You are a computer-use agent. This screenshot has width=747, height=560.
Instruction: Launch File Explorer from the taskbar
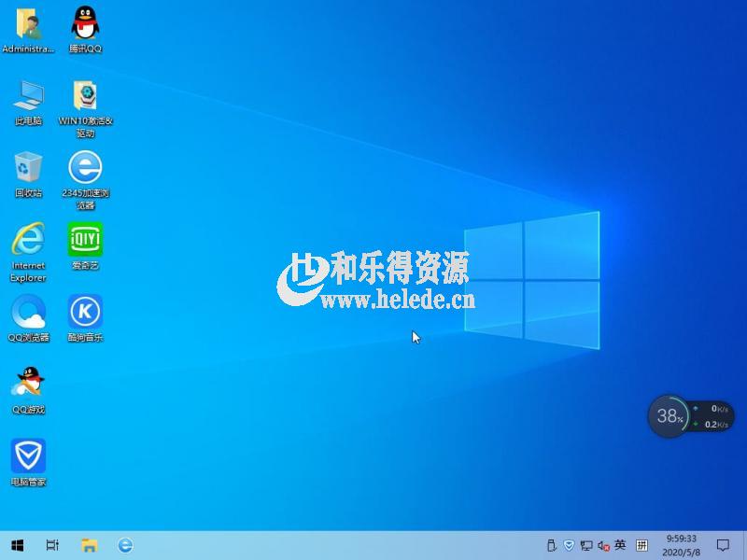click(89, 545)
